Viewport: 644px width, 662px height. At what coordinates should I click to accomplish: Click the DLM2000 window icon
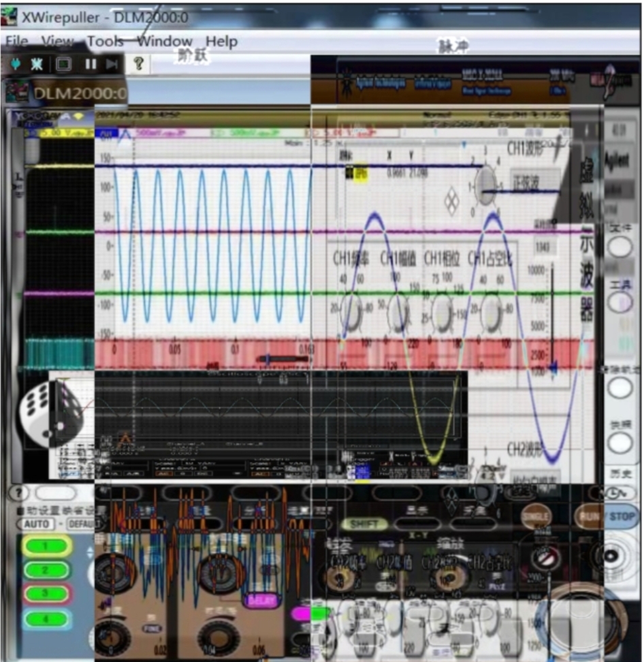tap(16, 91)
